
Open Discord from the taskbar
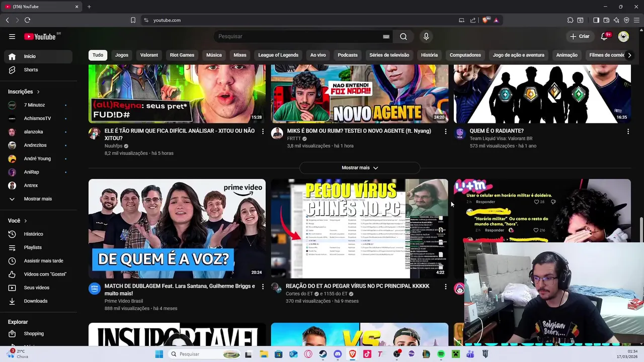pos(338,354)
